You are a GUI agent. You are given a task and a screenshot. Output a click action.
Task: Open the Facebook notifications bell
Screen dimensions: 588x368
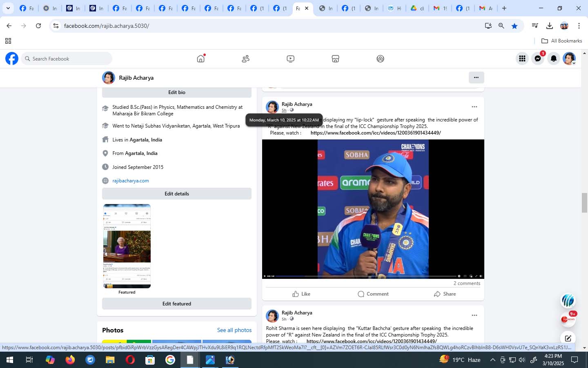pyautogui.click(x=554, y=58)
